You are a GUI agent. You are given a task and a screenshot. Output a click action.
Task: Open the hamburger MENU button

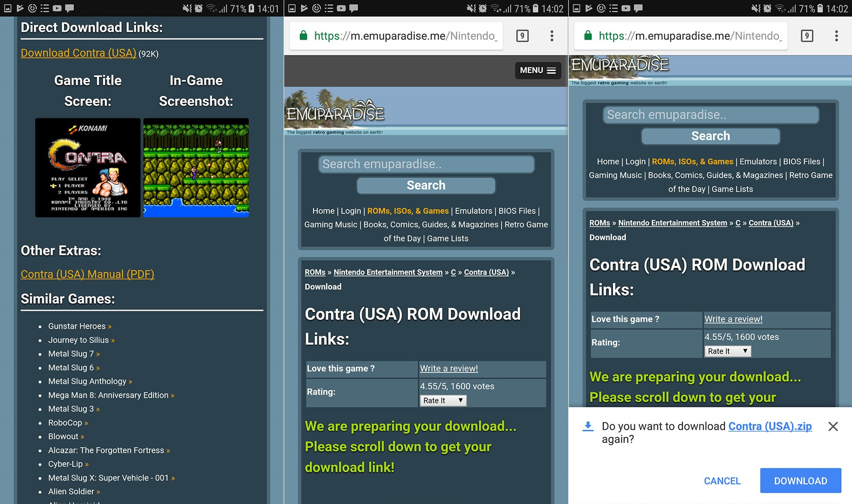click(538, 70)
